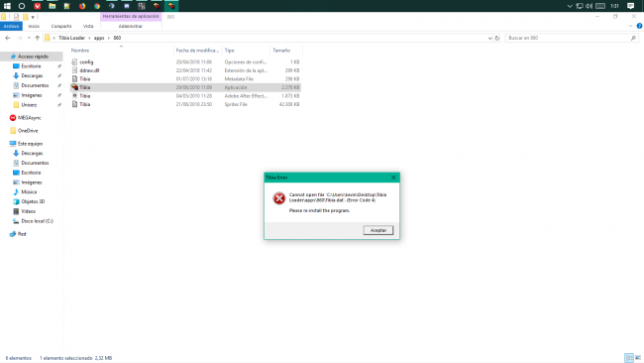Show hidden system tray icons
Screen dimensions: 644x363
tap(570, 6)
